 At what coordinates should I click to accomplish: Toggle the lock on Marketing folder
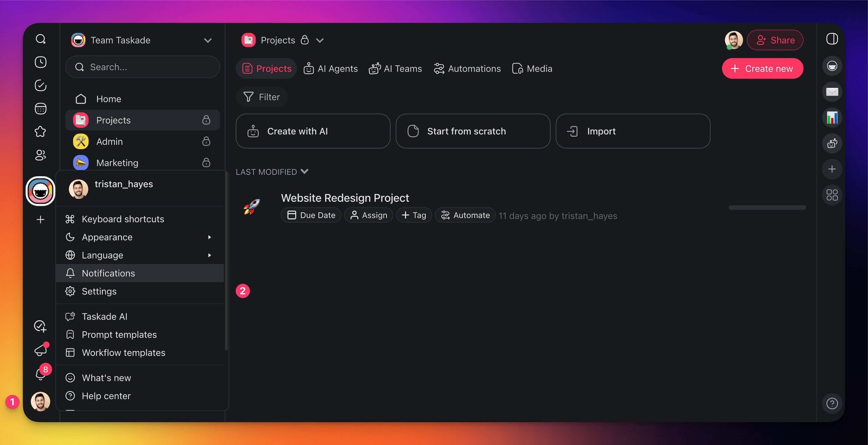point(206,163)
